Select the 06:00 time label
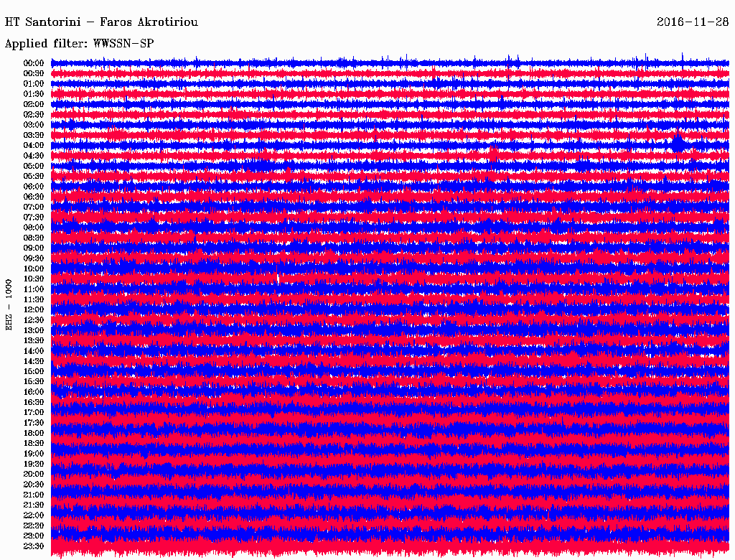The width and height of the screenshot is (735, 560). [x=33, y=186]
